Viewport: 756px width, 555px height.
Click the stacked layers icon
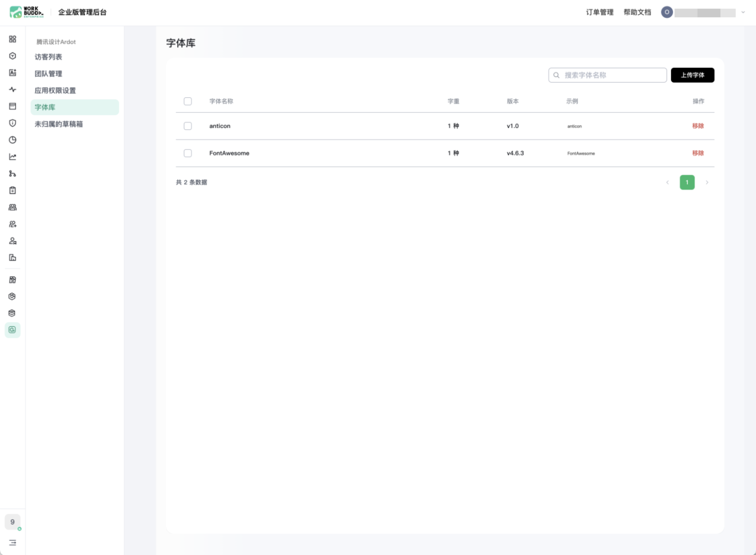coord(12,313)
